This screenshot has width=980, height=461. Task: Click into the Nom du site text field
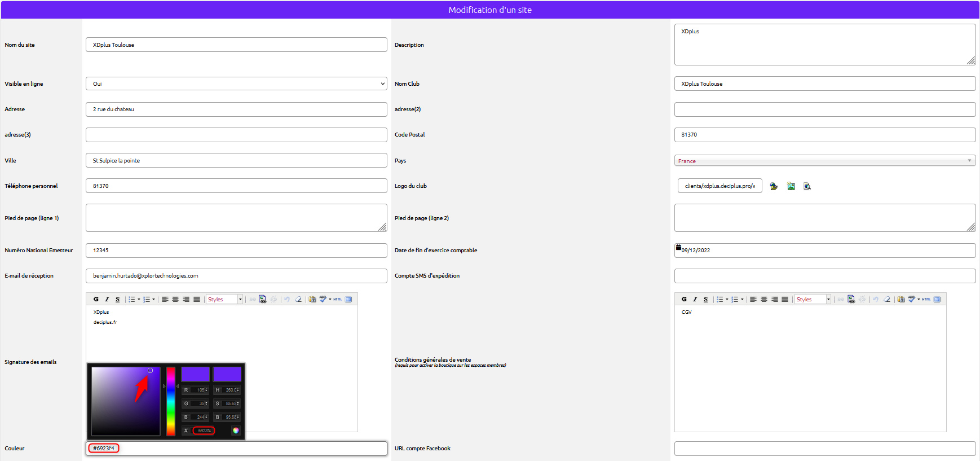coord(236,45)
